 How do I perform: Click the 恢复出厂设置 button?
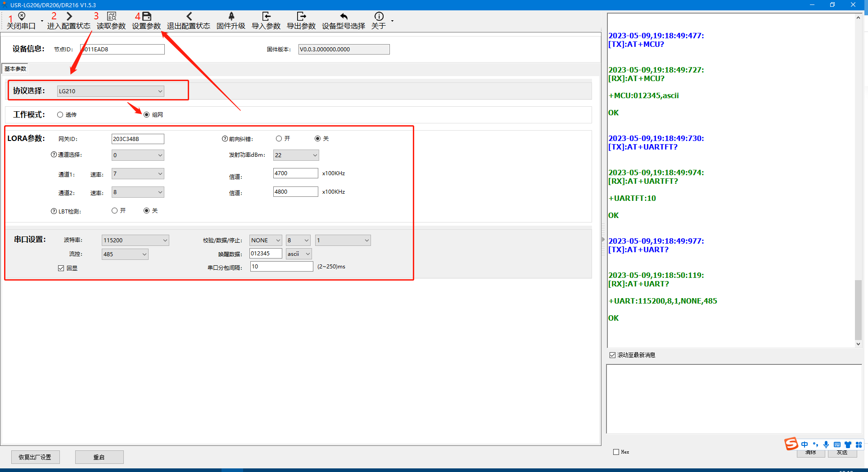point(35,457)
